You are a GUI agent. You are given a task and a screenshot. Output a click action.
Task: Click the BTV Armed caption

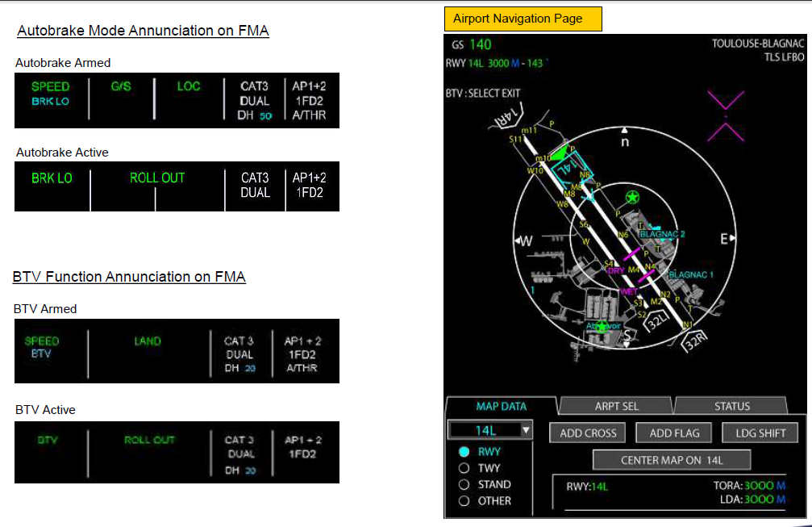tap(45, 309)
